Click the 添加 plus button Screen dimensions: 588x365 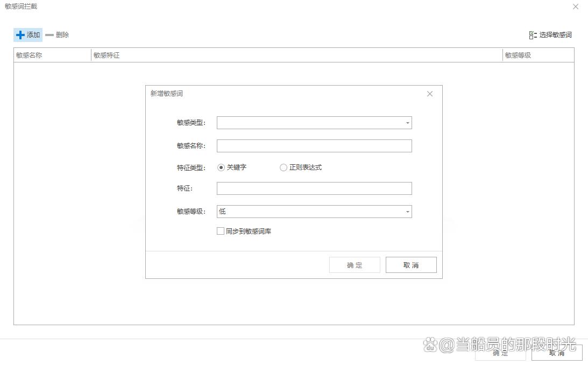[x=28, y=35]
